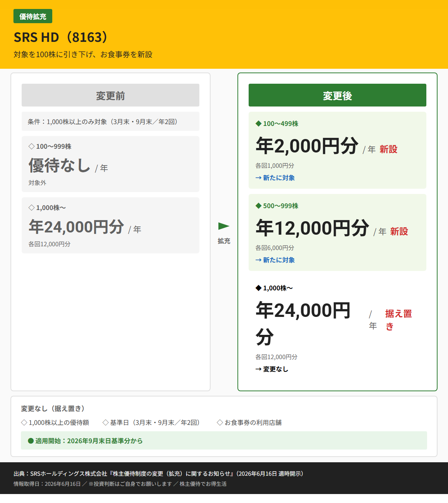The image size is (448, 503).
Task: Click the 基準日（3月末・9月末／年2回） item
Action: [x=152, y=423]
